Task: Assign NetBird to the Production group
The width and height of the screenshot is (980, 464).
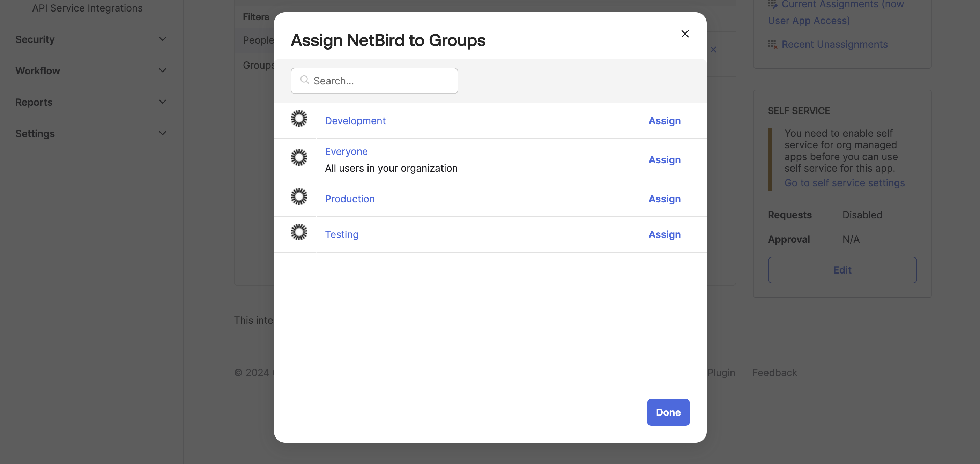Action: point(665,199)
